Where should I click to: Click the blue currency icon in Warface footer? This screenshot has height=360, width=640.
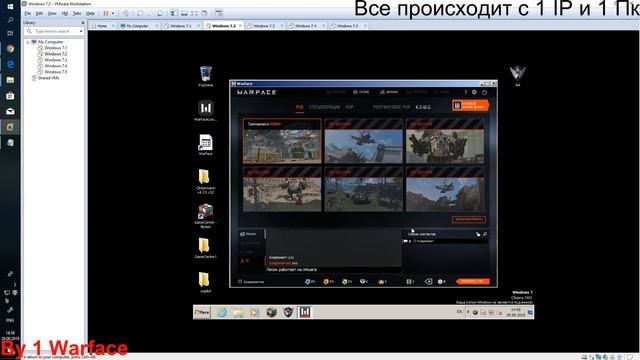pos(307,282)
